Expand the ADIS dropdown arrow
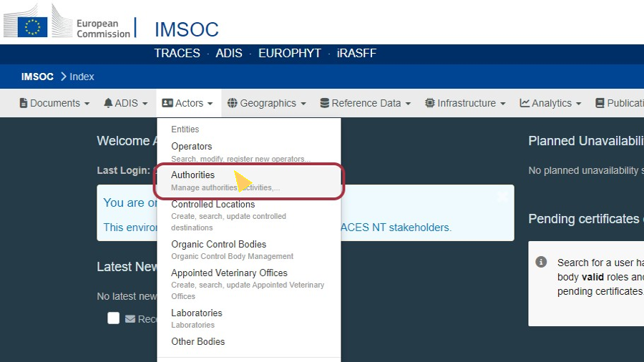 (145, 104)
